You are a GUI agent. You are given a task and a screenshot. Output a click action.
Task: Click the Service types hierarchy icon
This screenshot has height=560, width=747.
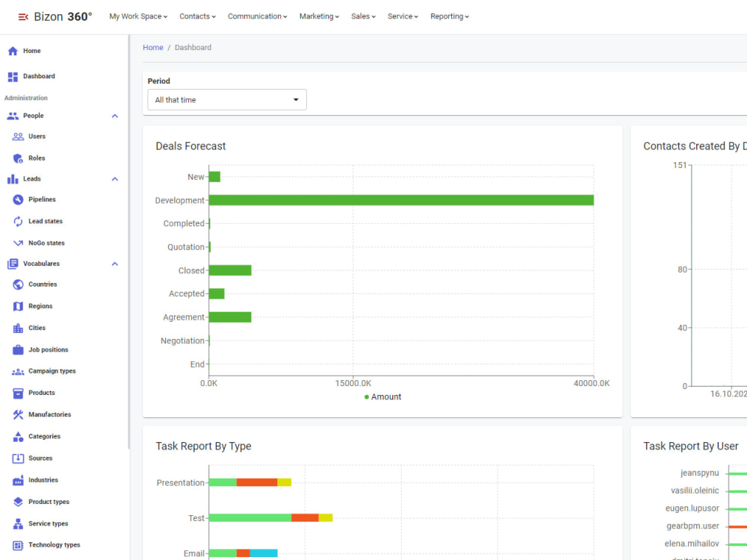[x=18, y=524]
